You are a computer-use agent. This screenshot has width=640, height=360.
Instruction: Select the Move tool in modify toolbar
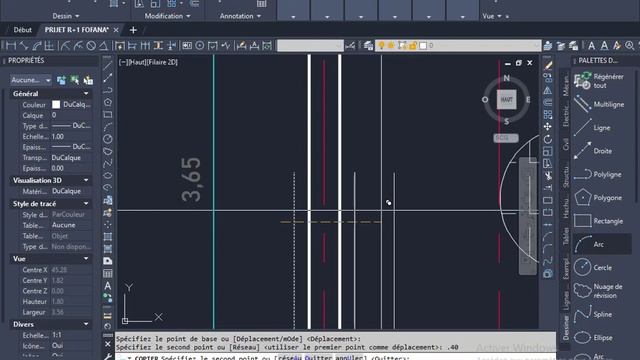point(548,127)
